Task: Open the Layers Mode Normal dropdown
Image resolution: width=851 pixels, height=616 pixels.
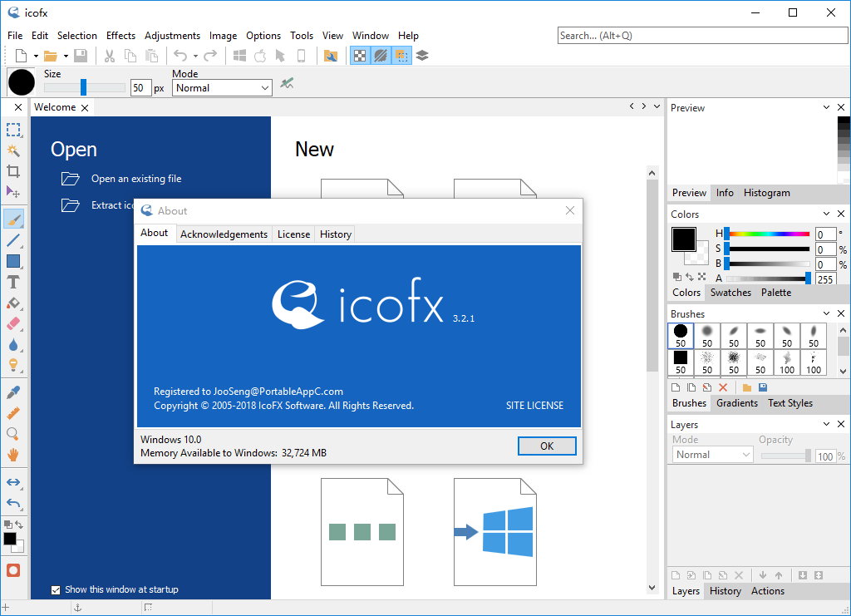Action: click(712, 455)
